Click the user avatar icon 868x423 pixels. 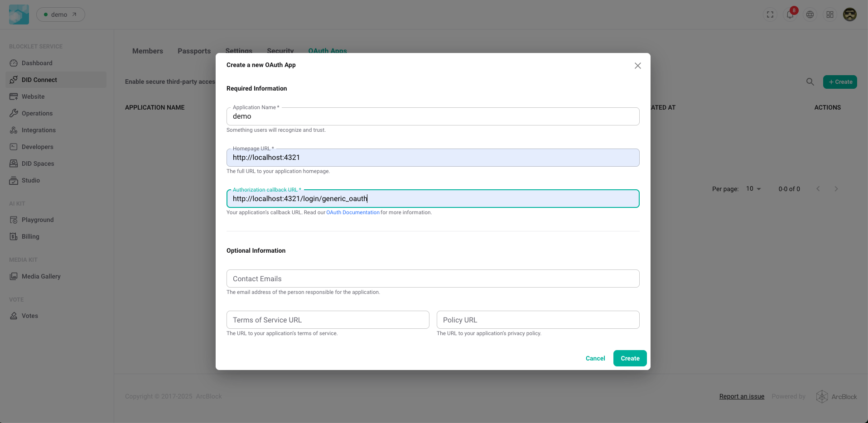coord(849,14)
